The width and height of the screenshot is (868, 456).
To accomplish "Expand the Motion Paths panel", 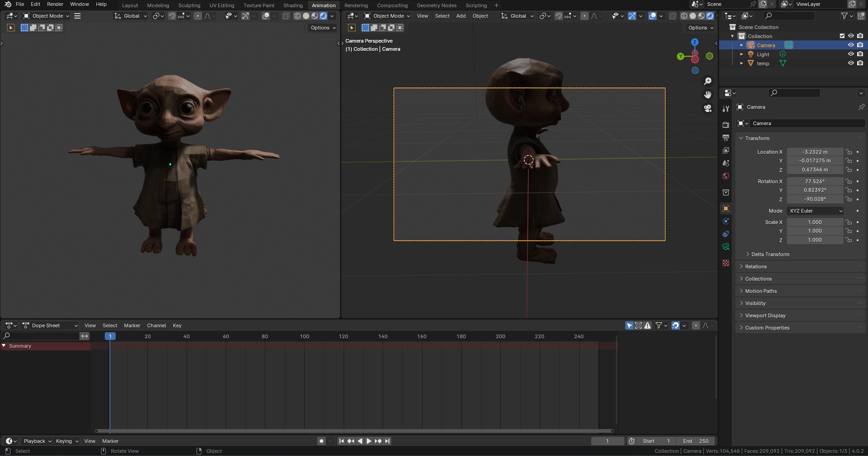I will (761, 291).
